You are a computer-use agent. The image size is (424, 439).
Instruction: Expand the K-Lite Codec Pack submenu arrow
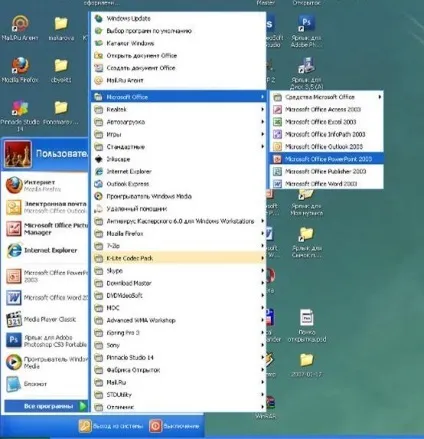coord(262,258)
